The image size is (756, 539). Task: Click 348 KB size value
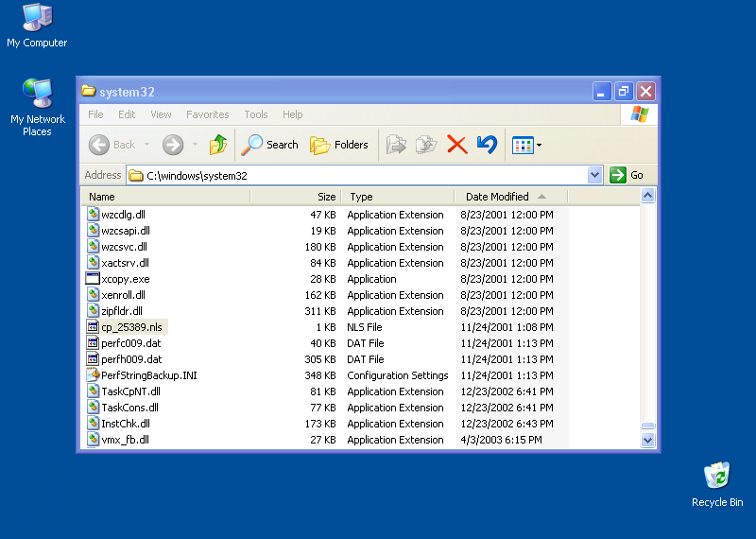[x=320, y=374]
